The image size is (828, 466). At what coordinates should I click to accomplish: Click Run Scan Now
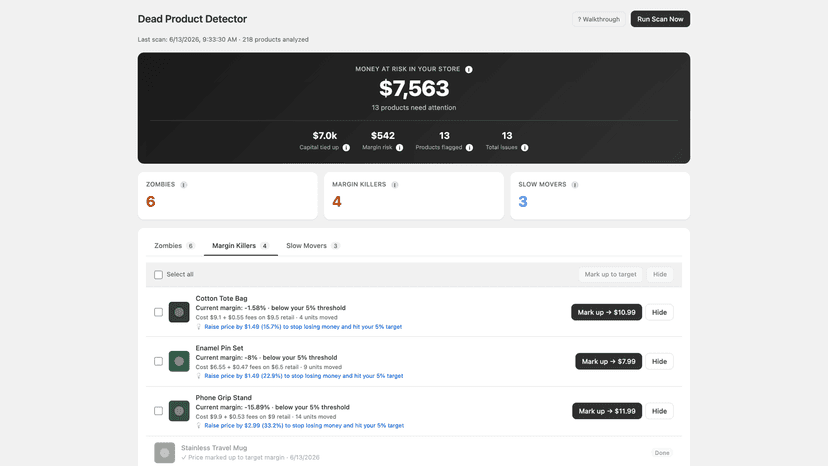(x=660, y=19)
